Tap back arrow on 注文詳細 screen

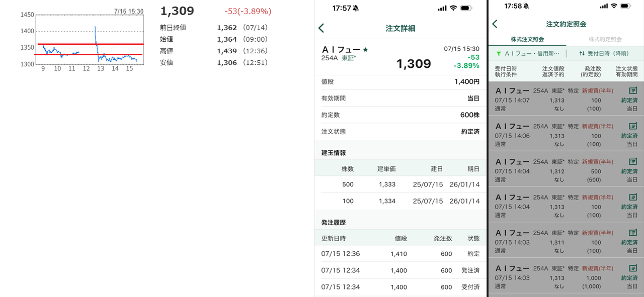[x=321, y=28]
